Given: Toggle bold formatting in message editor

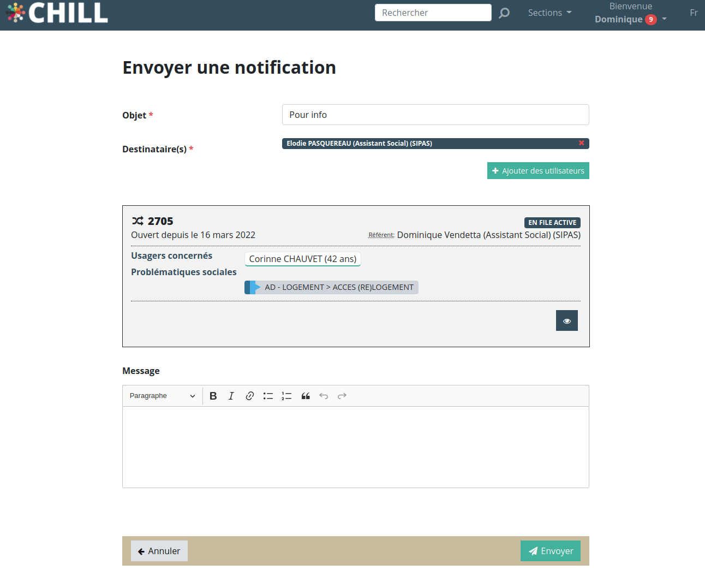Looking at the screenshot, I should (x=213, y=396).
